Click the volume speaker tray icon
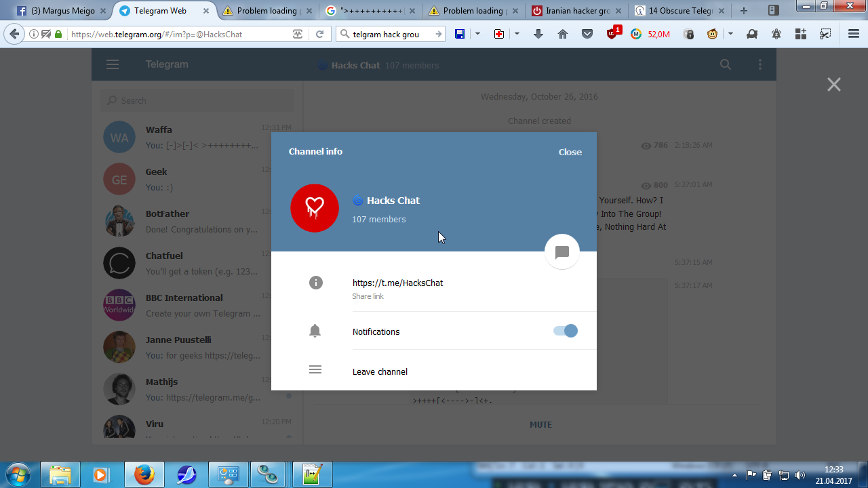 pyautogui.click(x=800, y=475)
